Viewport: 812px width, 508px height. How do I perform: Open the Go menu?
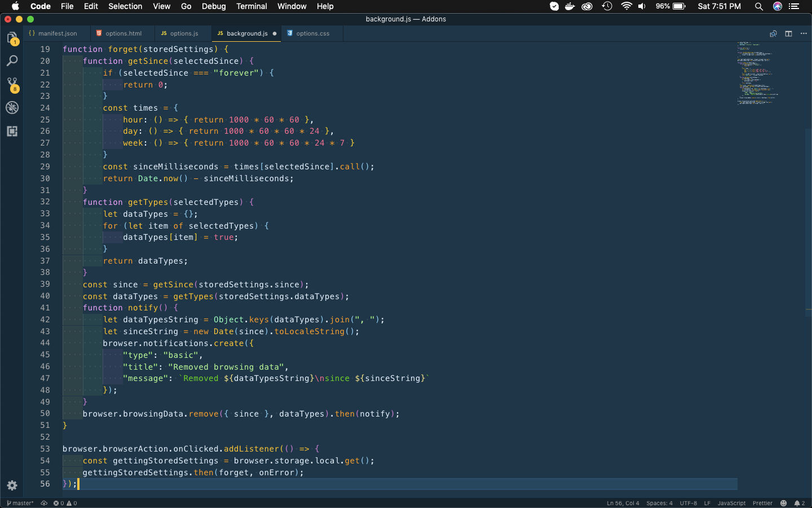[186, 6]
